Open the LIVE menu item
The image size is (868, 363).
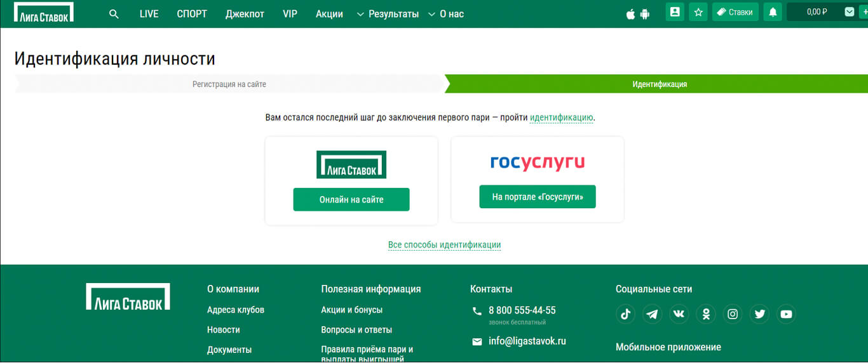point(149,14)
